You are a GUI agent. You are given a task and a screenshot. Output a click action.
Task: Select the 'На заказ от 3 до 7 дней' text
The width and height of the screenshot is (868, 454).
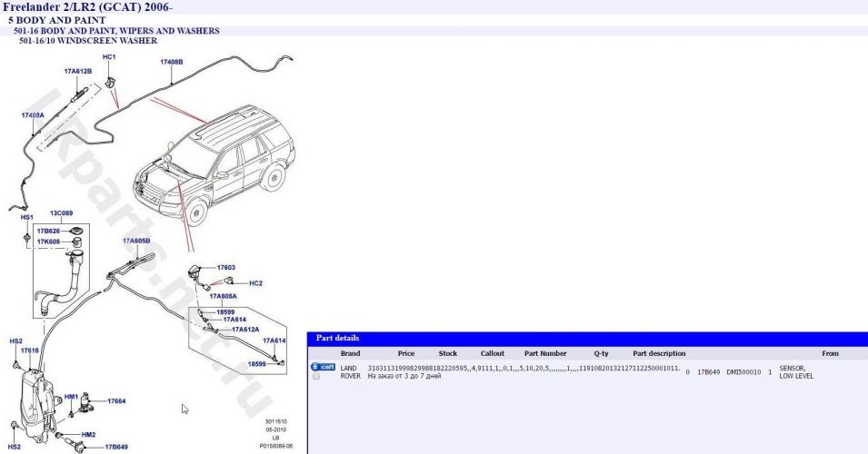click(404, 376)
